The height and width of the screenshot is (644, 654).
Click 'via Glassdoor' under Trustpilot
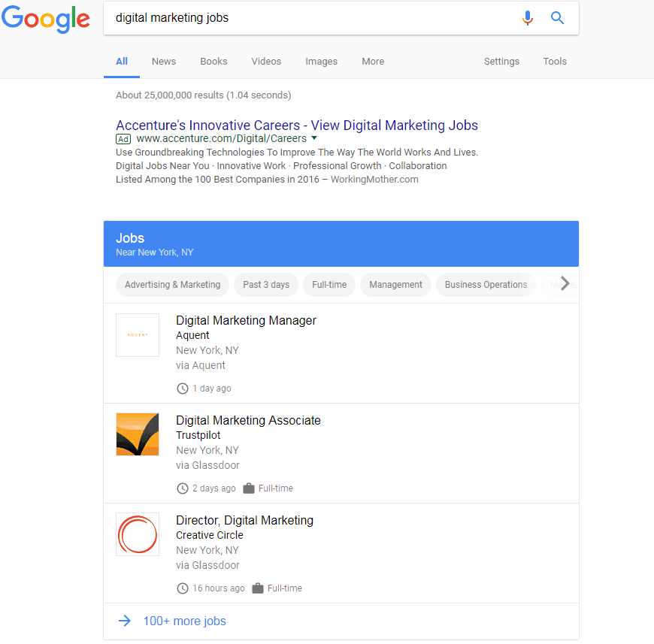coord(207,465)
